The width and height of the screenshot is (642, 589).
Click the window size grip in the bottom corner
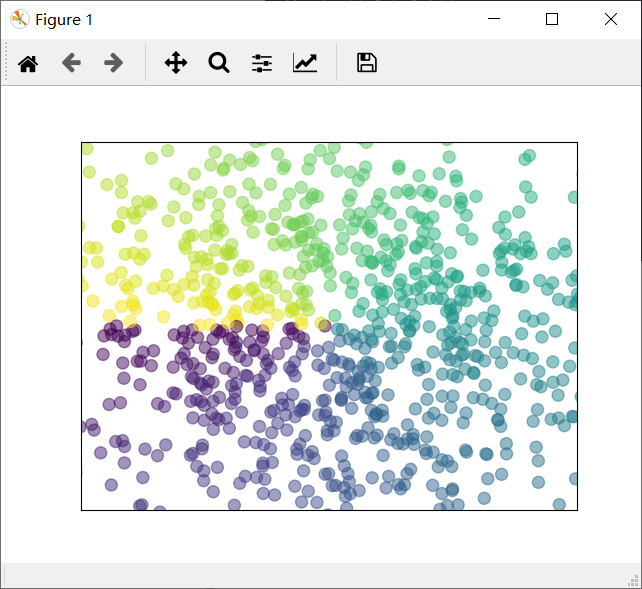(634, 580)
